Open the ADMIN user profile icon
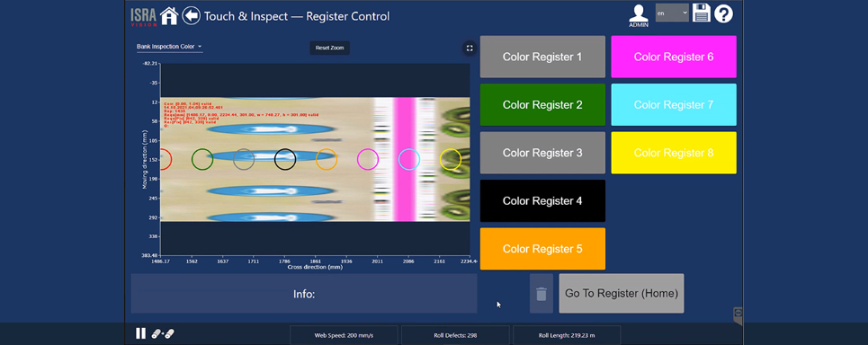The height and width of the screenshot is (345, 868). point(639,15)
